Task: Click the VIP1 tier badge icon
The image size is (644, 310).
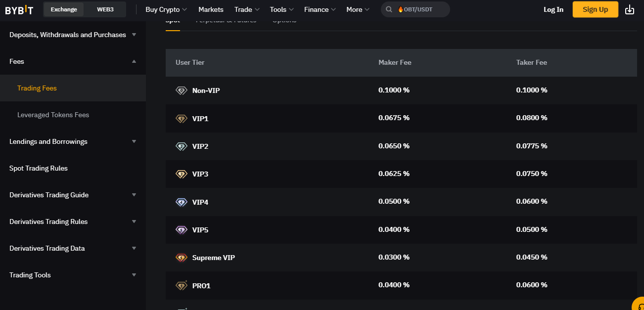Action: 182,119
